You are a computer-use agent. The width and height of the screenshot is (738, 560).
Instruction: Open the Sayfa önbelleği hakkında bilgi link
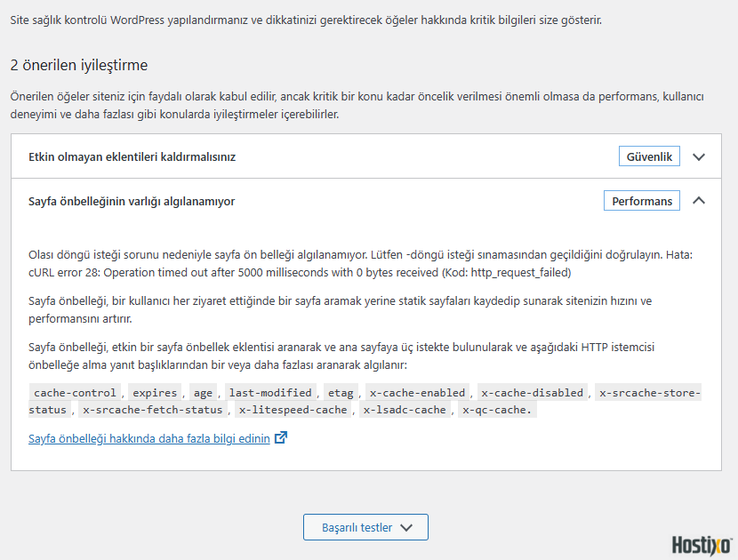[148, 438]
